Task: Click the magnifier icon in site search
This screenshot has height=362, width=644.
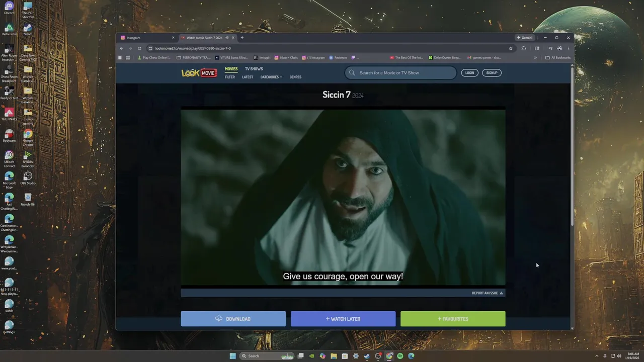Action: (352, 73)
